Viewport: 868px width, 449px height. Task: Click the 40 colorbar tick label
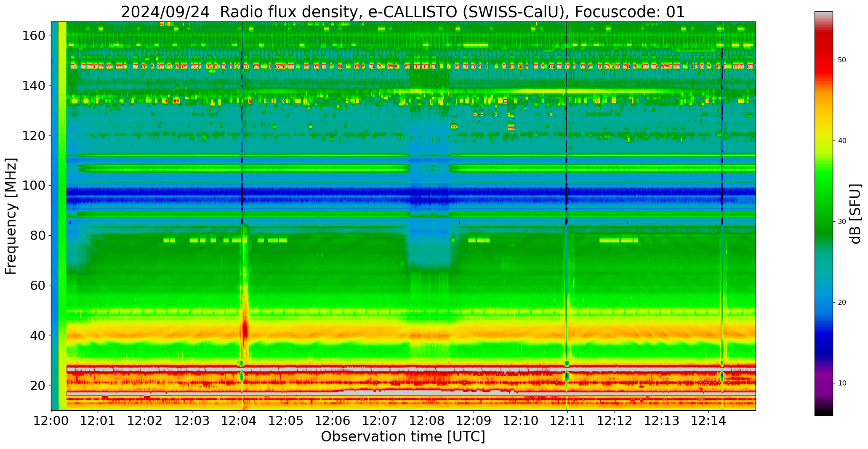(842, 141)
